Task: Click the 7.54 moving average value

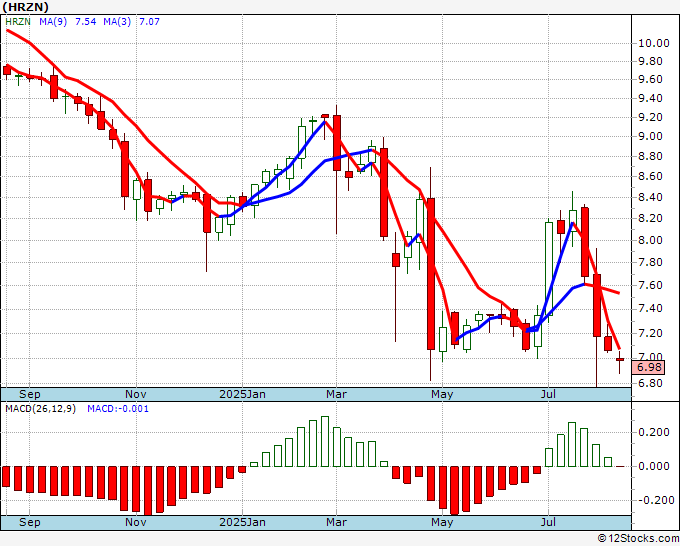Action: point(85,22)
